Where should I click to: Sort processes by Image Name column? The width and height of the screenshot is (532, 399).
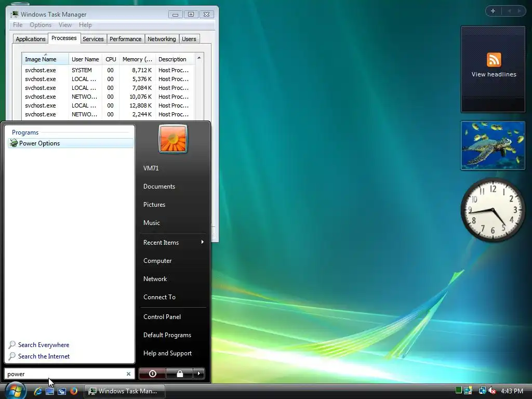tap(45, 59)
